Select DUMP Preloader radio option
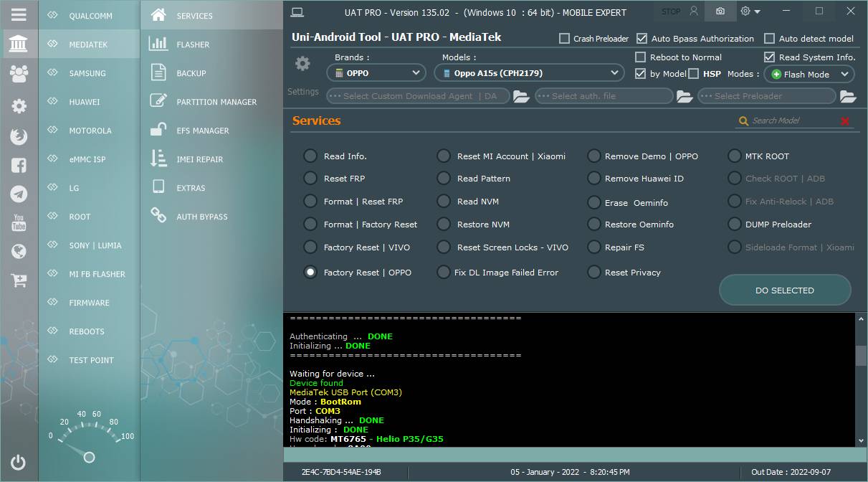 coord(734,225)
